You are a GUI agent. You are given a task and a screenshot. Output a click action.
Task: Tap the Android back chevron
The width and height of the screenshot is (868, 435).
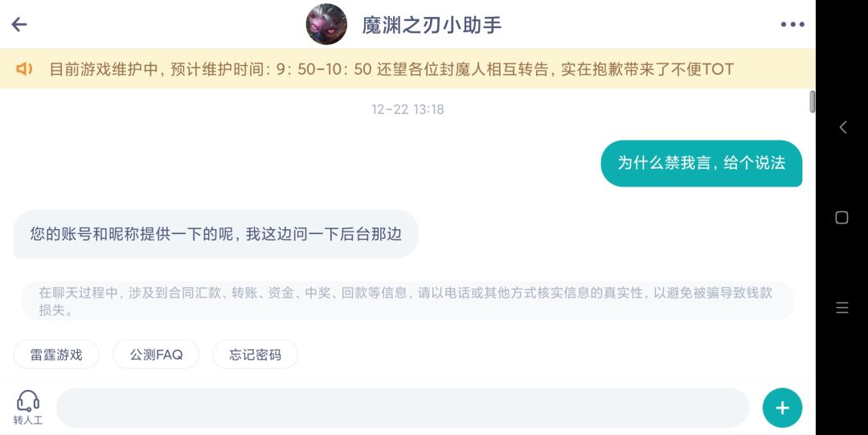[x=842, y=127]
